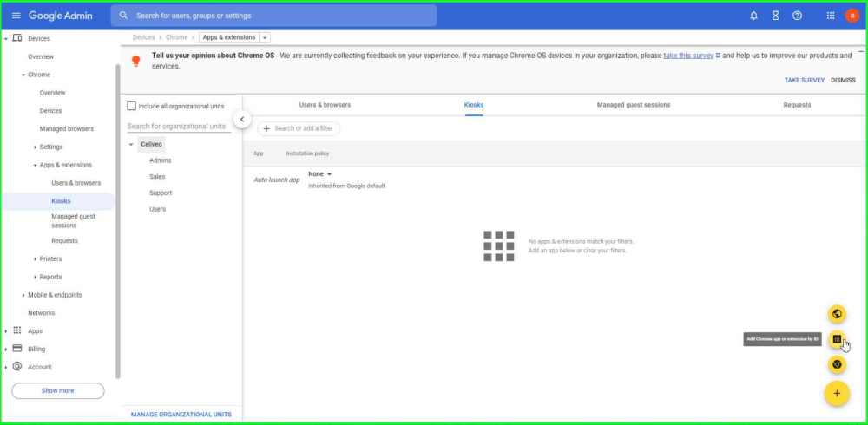Collapse Apps & extensions tree item

click(x=35, y=165)
